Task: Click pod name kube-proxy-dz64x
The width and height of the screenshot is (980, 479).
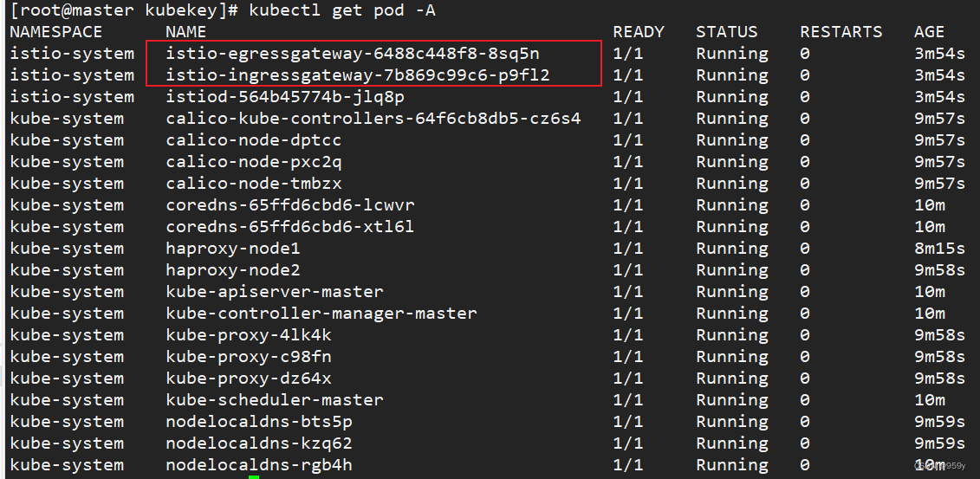Action: (248, 378)
